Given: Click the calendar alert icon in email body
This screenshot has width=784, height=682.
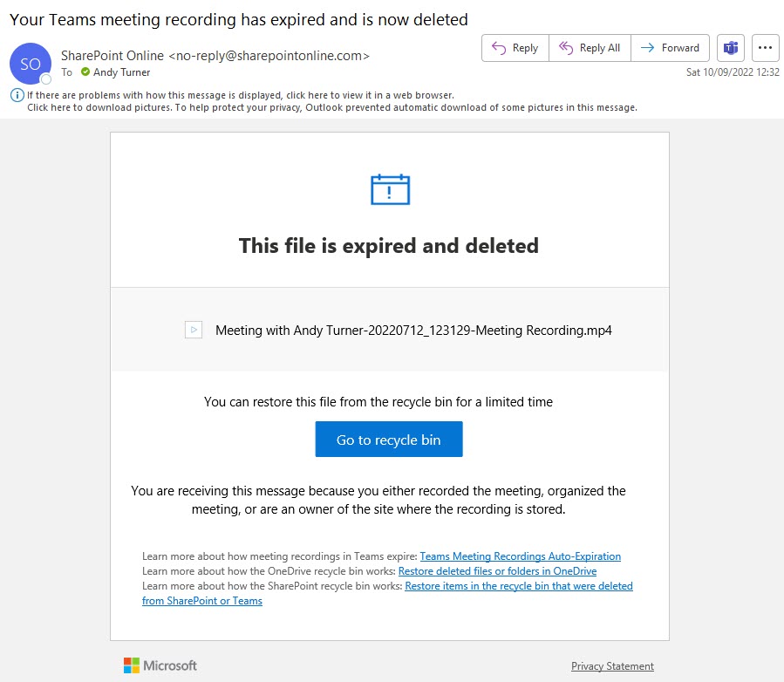Looking at the screenshot, I should (x=390, y=189).
